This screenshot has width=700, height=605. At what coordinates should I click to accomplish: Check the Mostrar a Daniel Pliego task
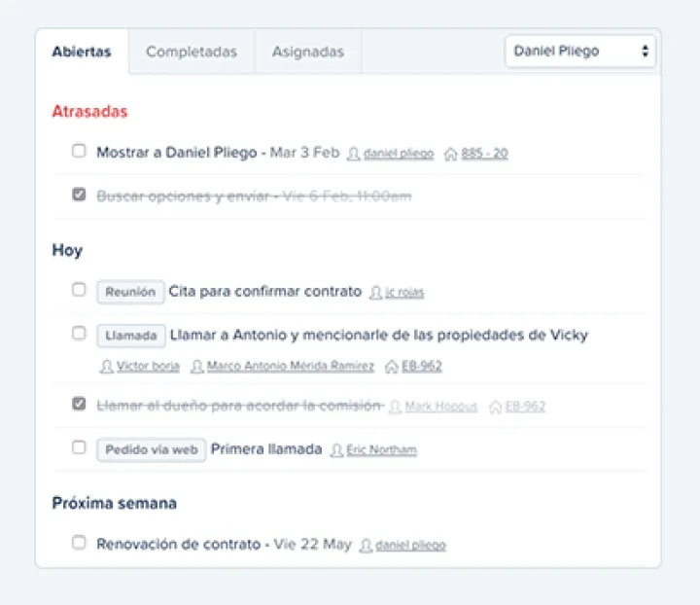tap(79, 151)
